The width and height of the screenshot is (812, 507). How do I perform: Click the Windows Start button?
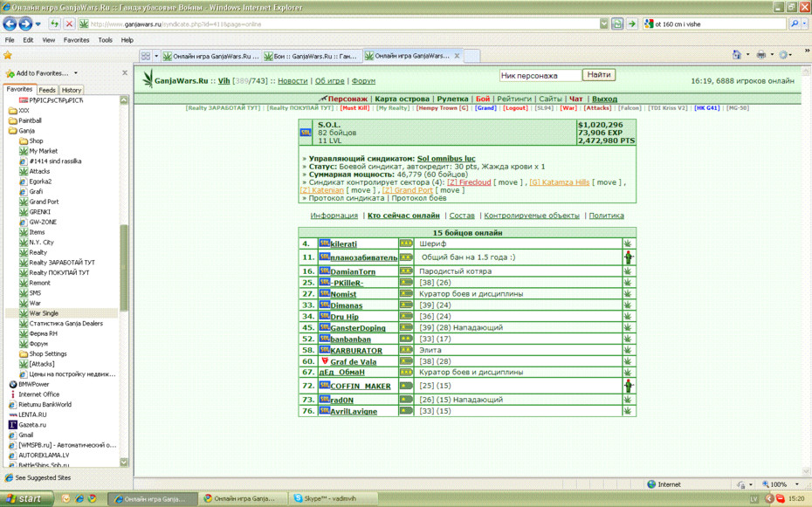[24, 499]
